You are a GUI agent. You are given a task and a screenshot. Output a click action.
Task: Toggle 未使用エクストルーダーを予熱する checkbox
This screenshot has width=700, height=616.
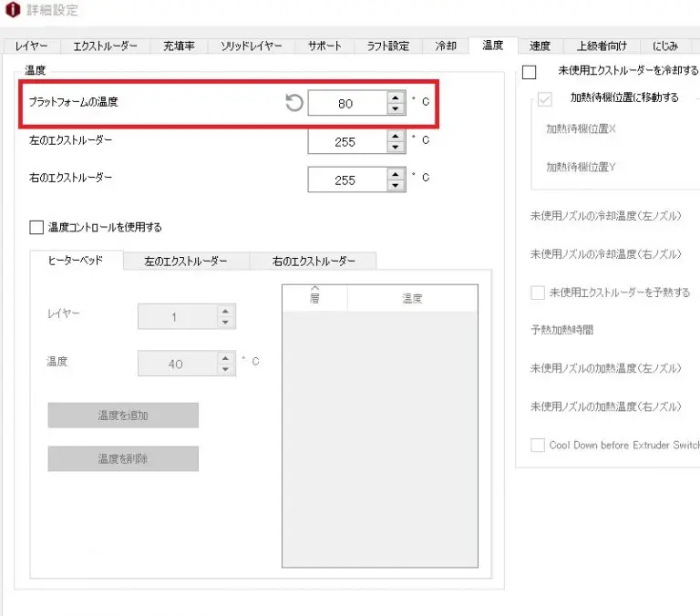(x=537, y=293)
